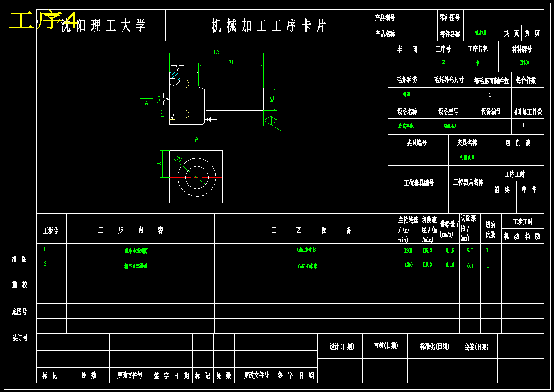This screenshot has height=392, width=554.
Task: Select the 工步工时 header
Action: click(523, 221)
